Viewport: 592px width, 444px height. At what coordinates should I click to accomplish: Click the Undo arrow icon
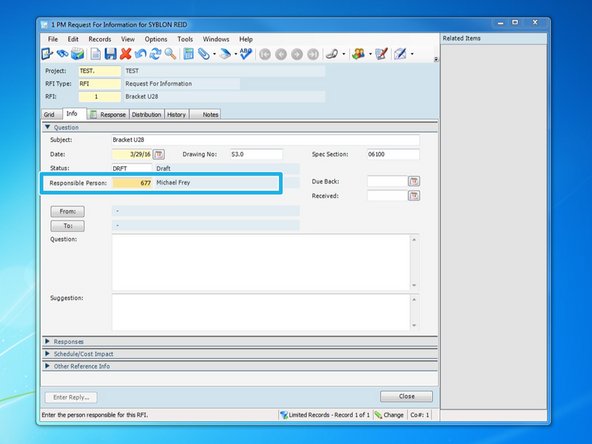tap(140, 54)
